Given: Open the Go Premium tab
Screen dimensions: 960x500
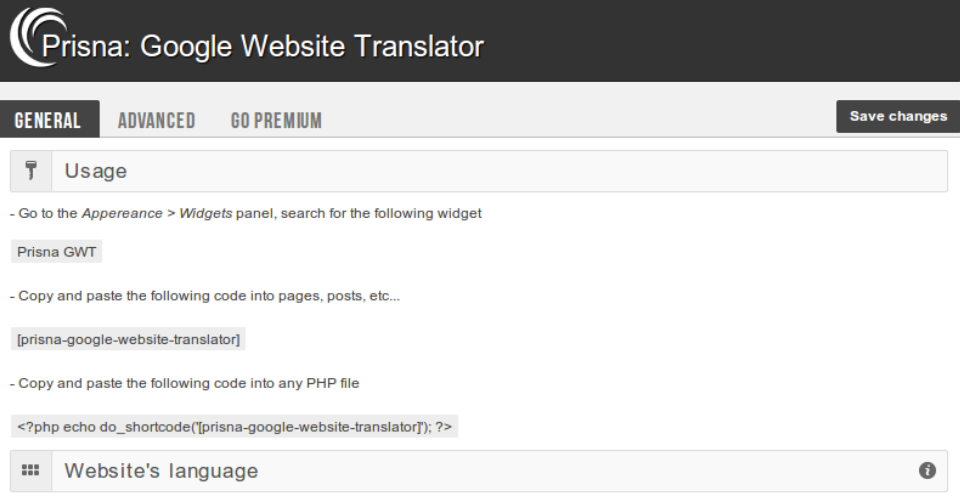Looking at the screenshot, I should tap(276, 120).
